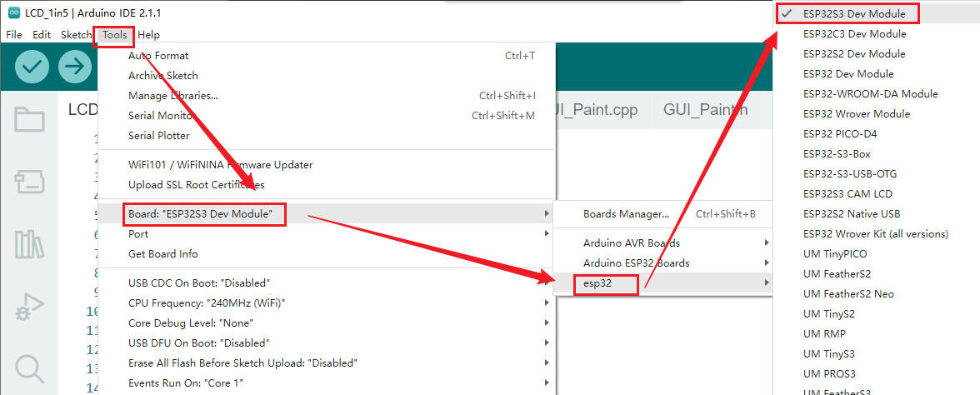
Task: Choose ESP32S2 Native USB board
Action: [x=877, y=213]
